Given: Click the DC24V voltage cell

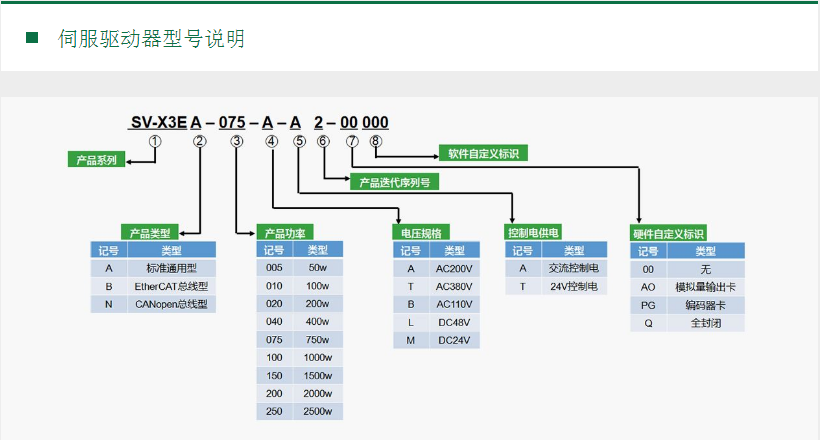Looking at the screenshot, I should tap(454, 340).
